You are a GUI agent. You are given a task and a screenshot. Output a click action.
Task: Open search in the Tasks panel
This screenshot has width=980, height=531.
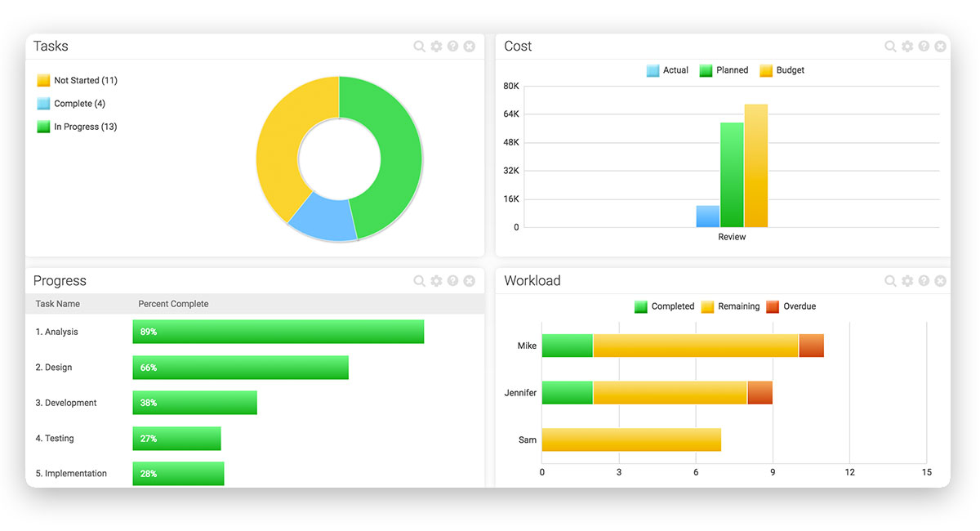(420, 47)
